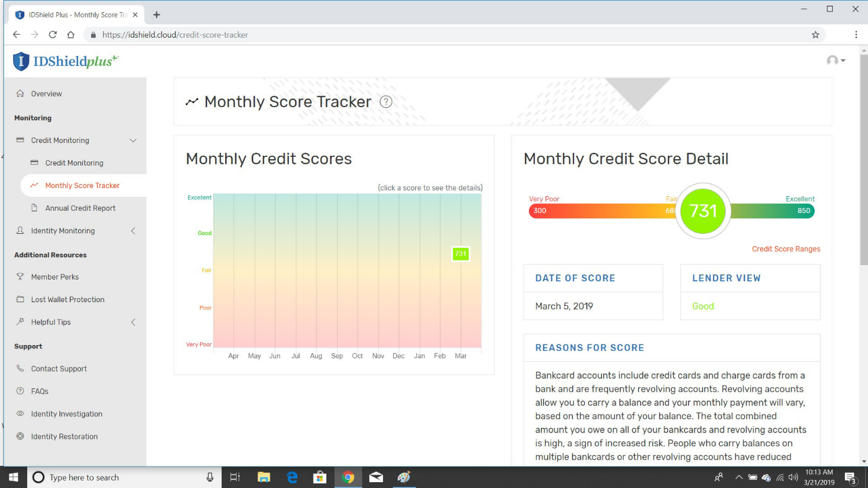Click the browser home button

(x=71, y=35)
